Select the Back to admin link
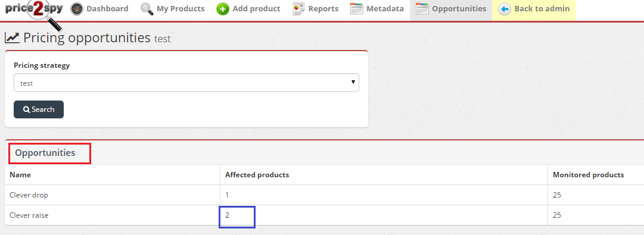Image resolution: width=644 pixels, height=235 pixels. tap(534, 8)
